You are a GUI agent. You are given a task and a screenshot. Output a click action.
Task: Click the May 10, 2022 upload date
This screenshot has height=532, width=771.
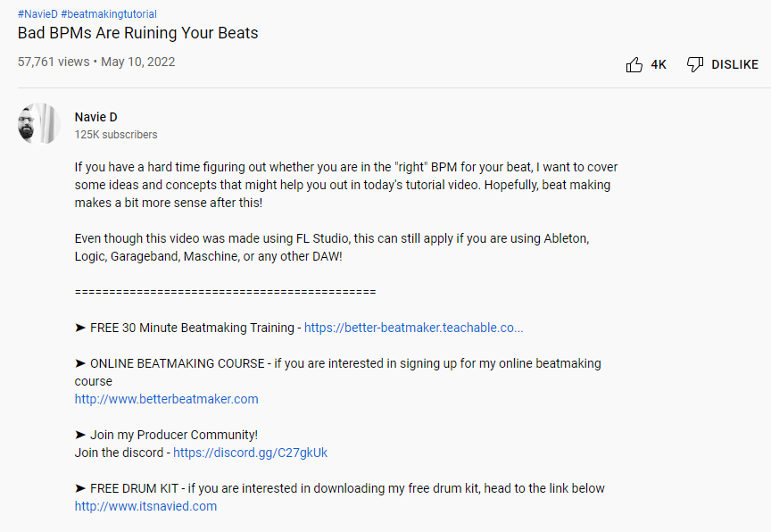tap(138, 62)
